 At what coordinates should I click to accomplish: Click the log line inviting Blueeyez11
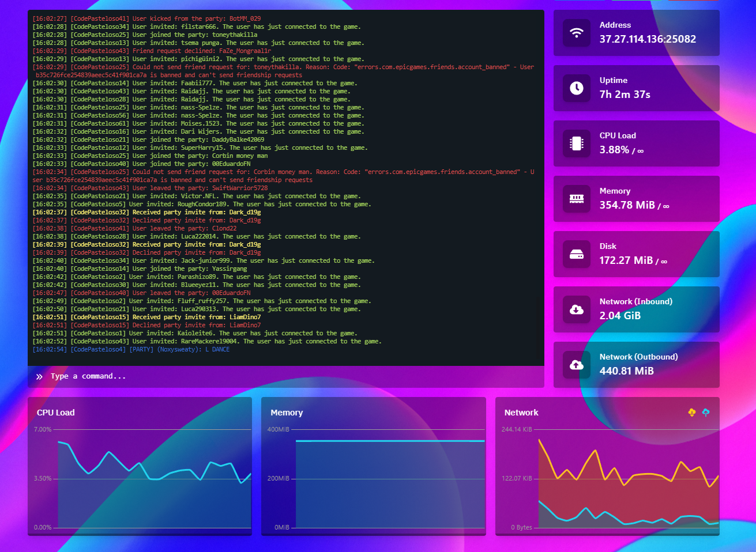(x=197, y=285)
